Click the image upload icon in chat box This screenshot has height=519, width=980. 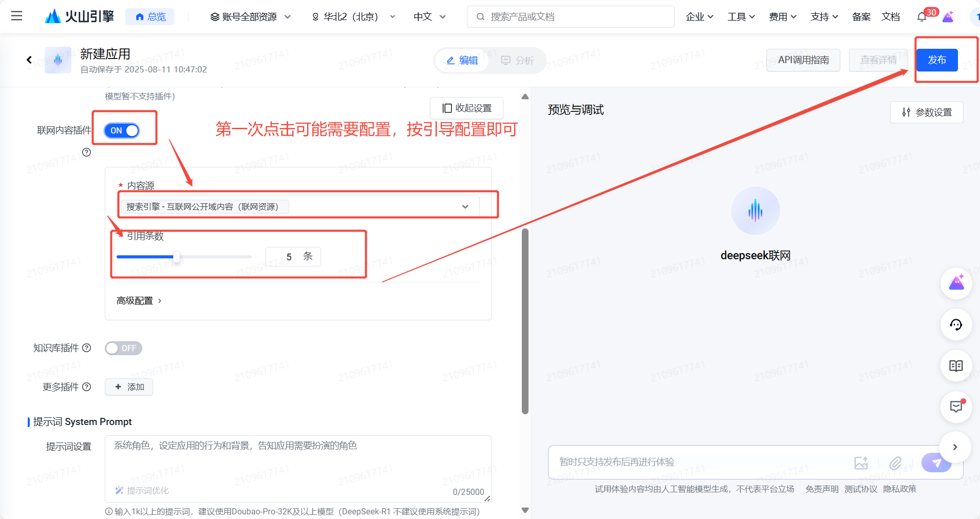[861, 463]
